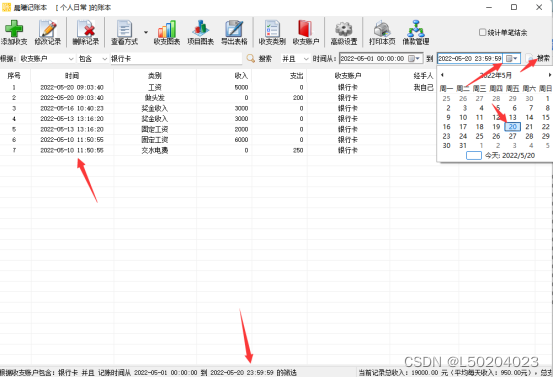Image resolution: width=554 pixels, height=377 pixels.
Task: Expand the 包含 condition dropdown
Action: [x=93, y=59]
